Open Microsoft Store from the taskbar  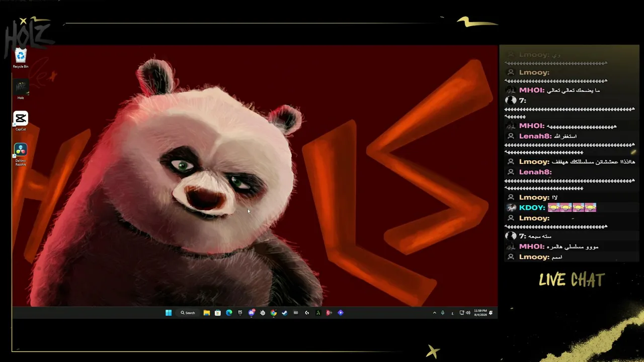218,313
